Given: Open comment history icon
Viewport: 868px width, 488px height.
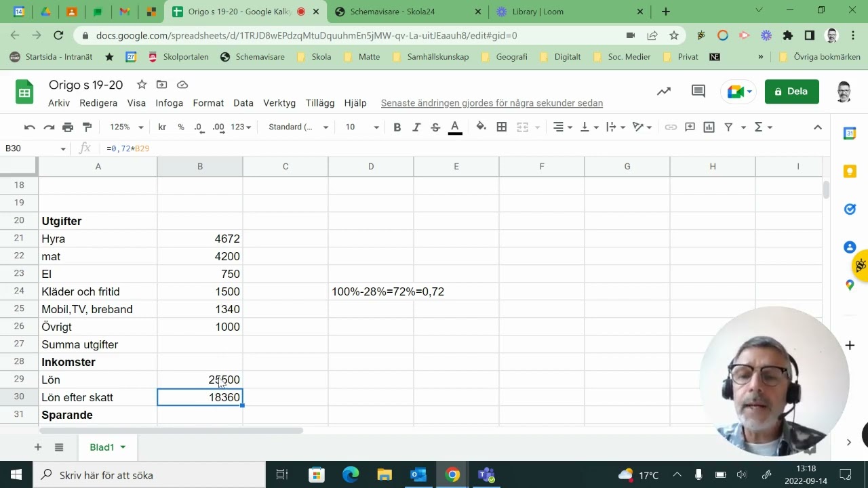Looking at the screenshot, I should (698, 91).
